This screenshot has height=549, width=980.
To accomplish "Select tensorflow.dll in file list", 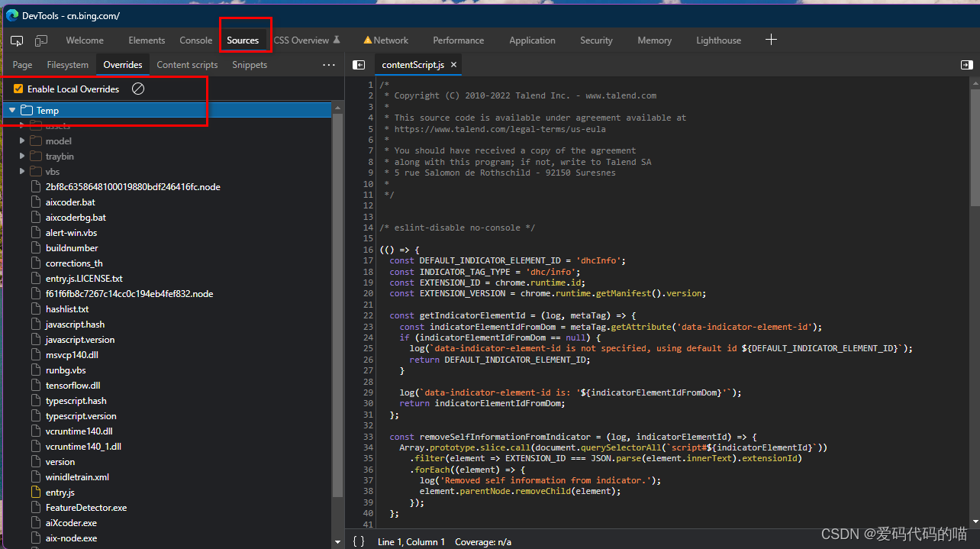I will (x=73, y=386).
